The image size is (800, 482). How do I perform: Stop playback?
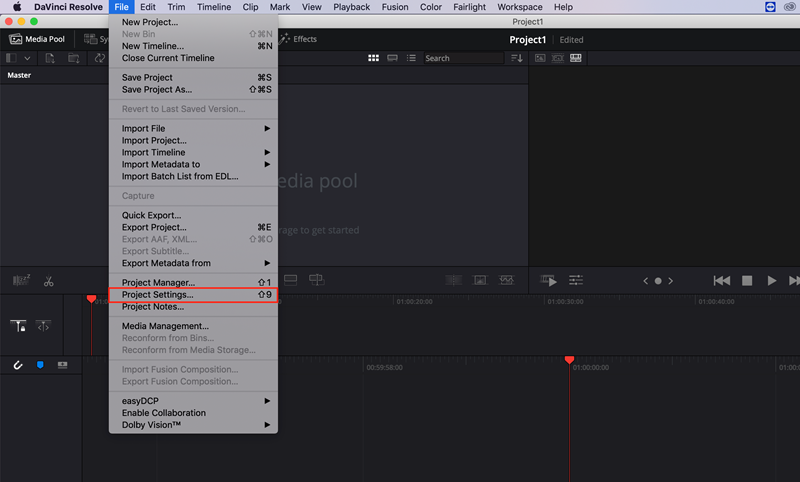tap(747, 281)
